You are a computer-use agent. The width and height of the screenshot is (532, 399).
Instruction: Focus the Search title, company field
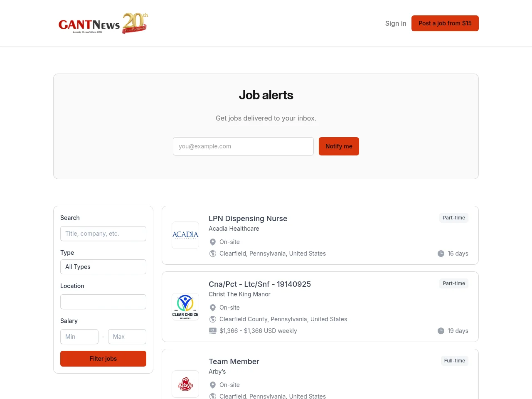(103, 234)
